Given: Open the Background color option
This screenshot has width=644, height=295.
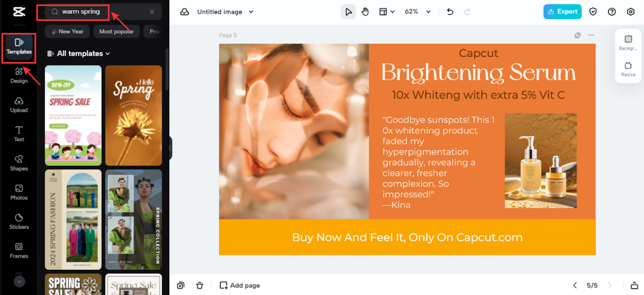Looking at the screenshot, I should pyautogui.click(x=628, y=42).
